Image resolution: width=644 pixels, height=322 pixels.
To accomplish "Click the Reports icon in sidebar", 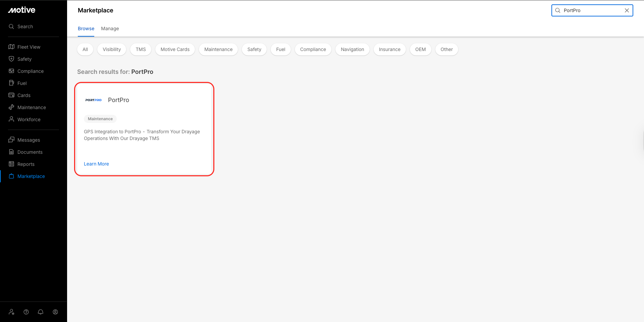I will (11, 164).
